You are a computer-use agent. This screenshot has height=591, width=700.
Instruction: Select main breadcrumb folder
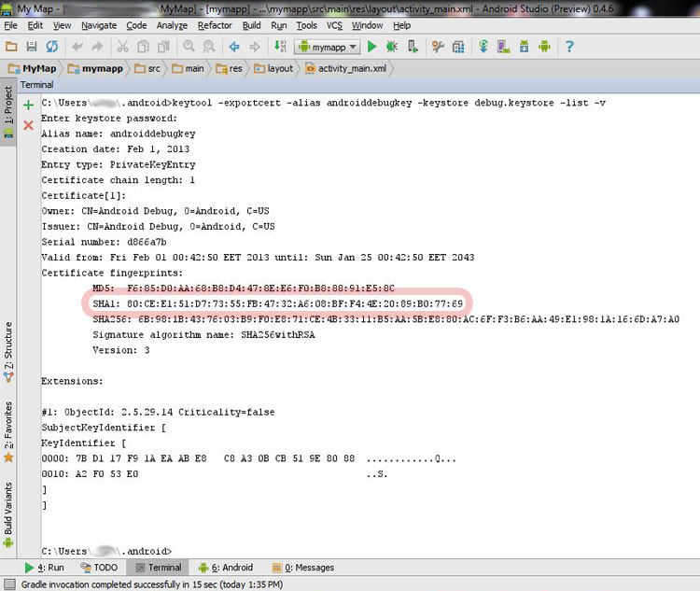coord(188,68)
